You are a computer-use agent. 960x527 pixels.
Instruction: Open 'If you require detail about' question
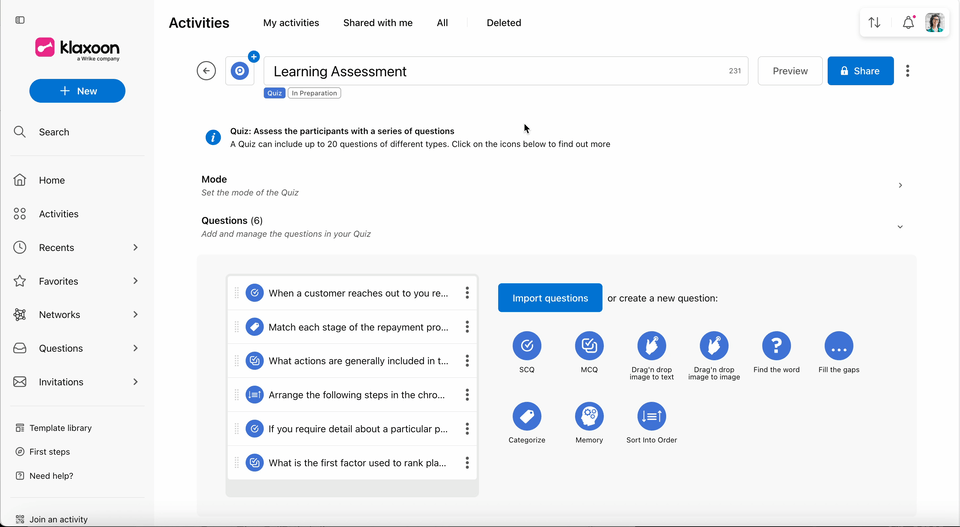tap(358, 428)
